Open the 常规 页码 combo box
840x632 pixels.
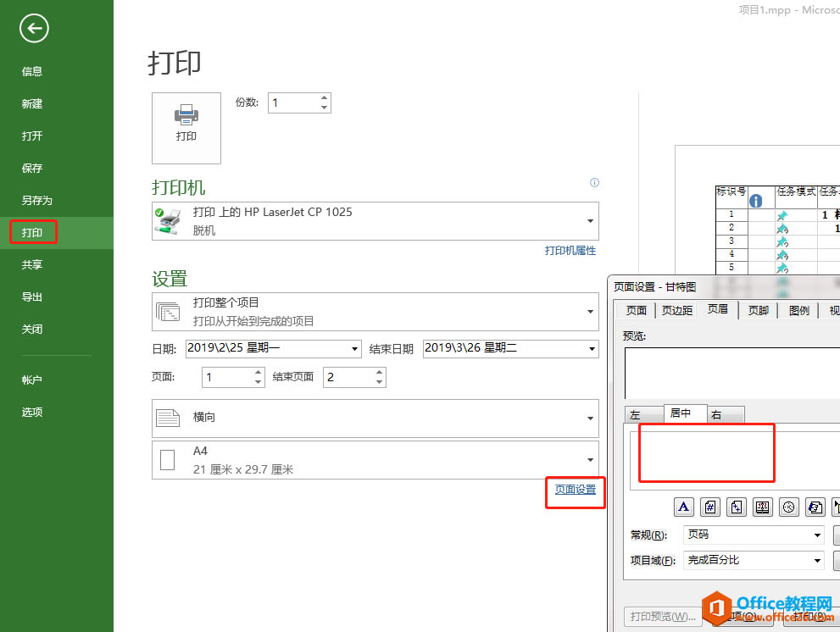(x=754, y=535)
